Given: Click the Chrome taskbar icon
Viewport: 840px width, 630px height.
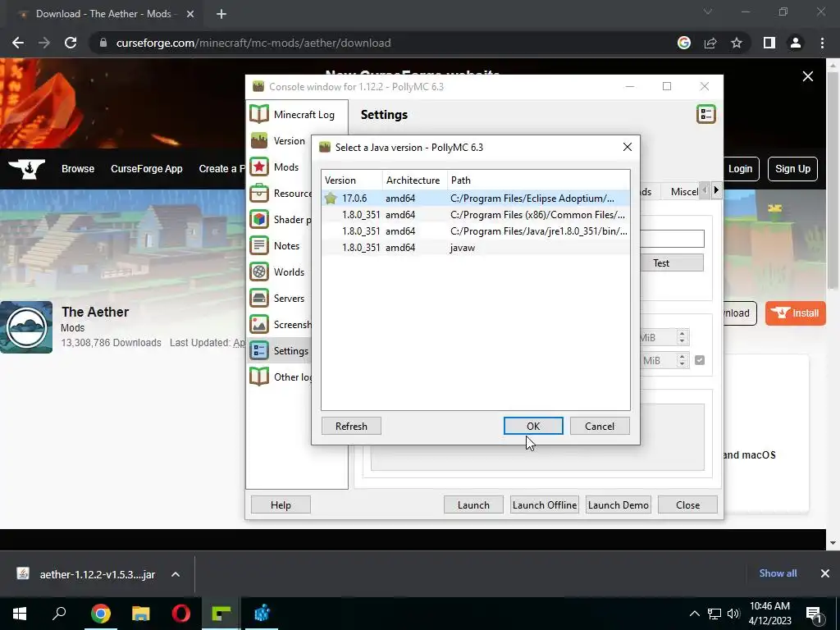Looking at the screenshot, I should click(x=101, y=613).
